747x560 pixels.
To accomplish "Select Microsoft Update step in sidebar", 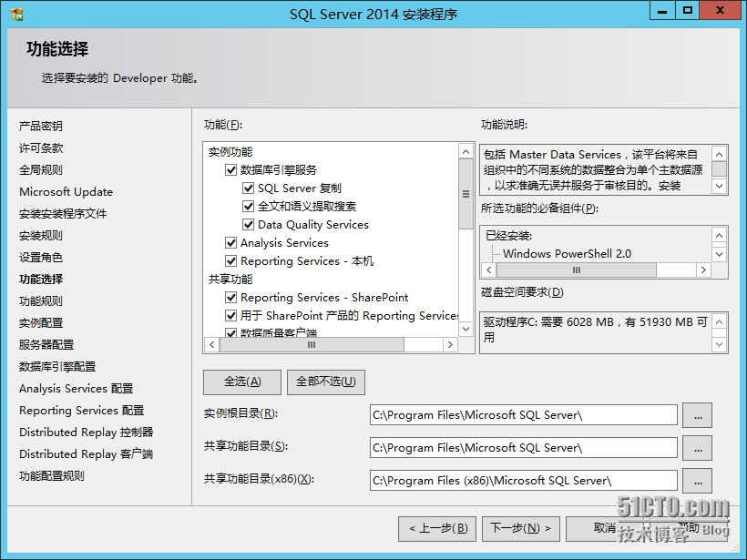I will [x=67, y=192].
